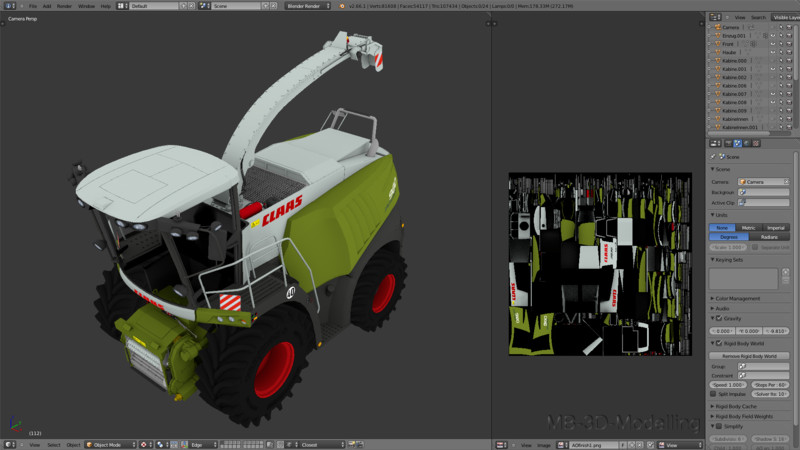Open the Help menu
Viewport: 800px width, 450px height.
tap(105, 6)
